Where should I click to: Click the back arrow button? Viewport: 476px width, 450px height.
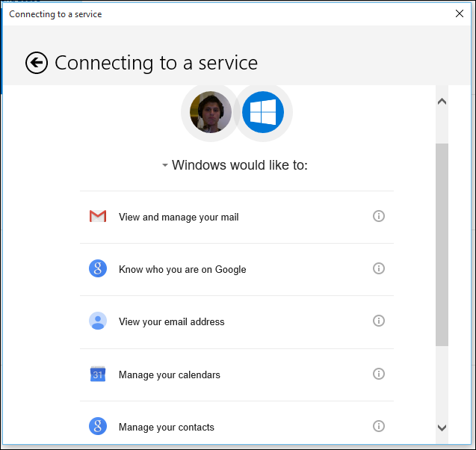[37, 63]
